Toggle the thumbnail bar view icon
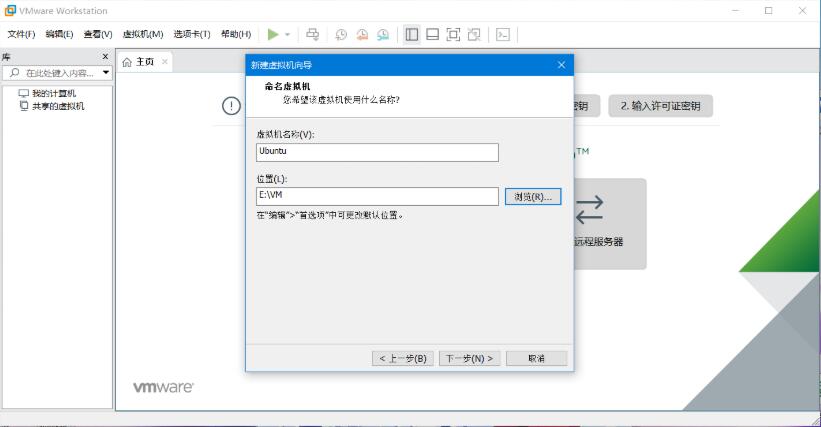Image resolution: width=821 pixels, height=427 pixels. pyautogui.click(x=432, y=35)
